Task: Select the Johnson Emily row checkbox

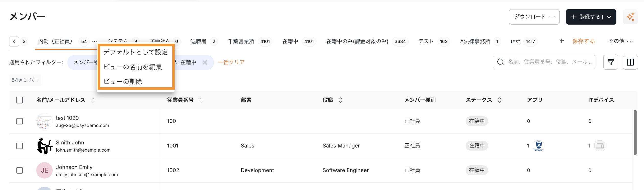Action: tap(20, 170)
